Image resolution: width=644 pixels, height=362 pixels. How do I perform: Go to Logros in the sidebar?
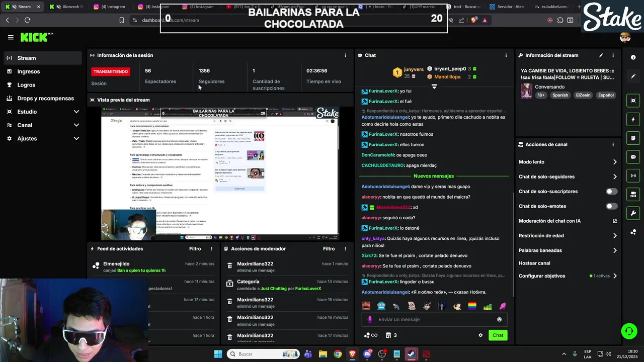[43, 85]
